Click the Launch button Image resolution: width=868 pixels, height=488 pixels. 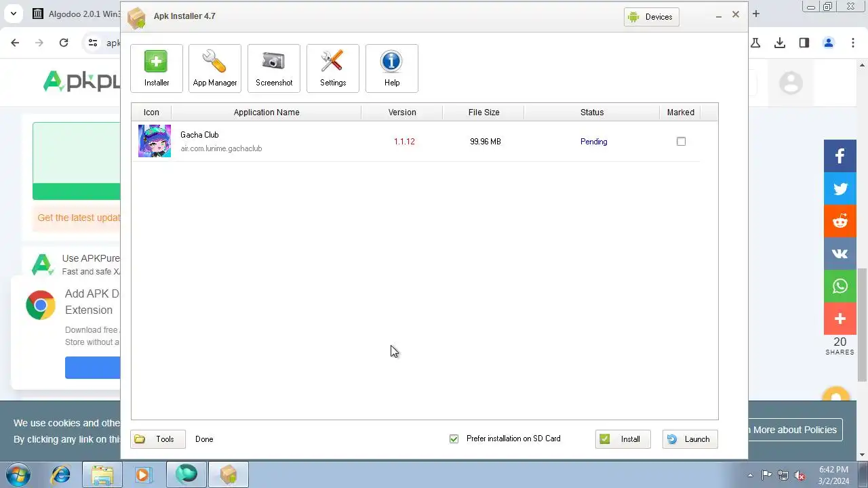click(690, 439)
